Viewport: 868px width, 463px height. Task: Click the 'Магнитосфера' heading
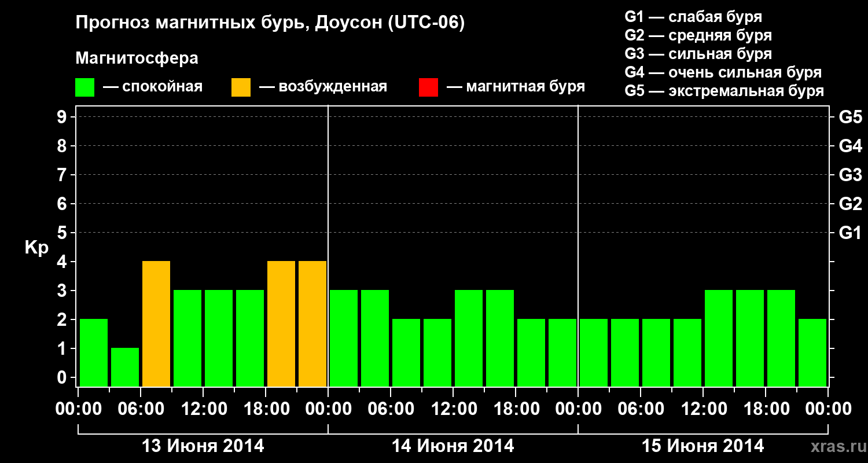click(x=137, y=58)
